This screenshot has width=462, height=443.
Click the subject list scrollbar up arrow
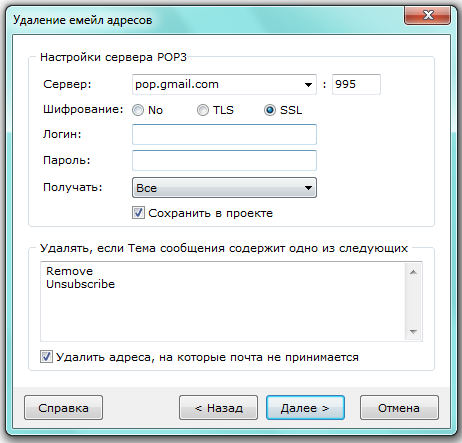[413, 272]
